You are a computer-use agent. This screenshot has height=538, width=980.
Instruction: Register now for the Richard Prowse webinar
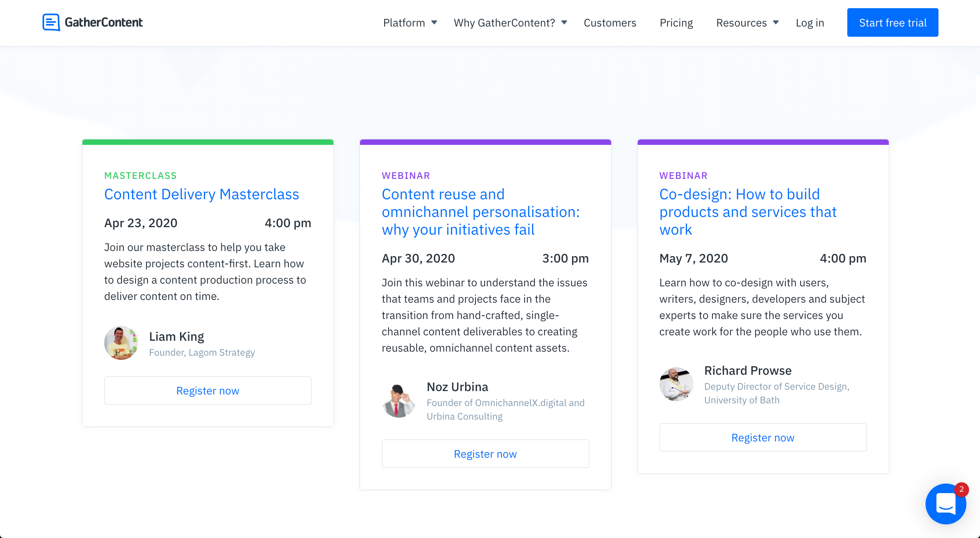pyautogui.click(x=763, y=437)
